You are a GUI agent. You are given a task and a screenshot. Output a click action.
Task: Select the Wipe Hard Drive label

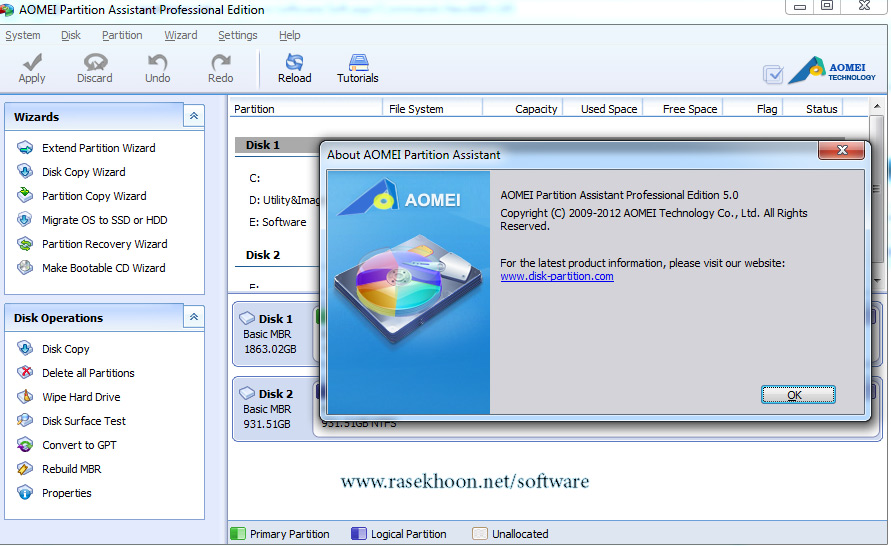[81, 397]
